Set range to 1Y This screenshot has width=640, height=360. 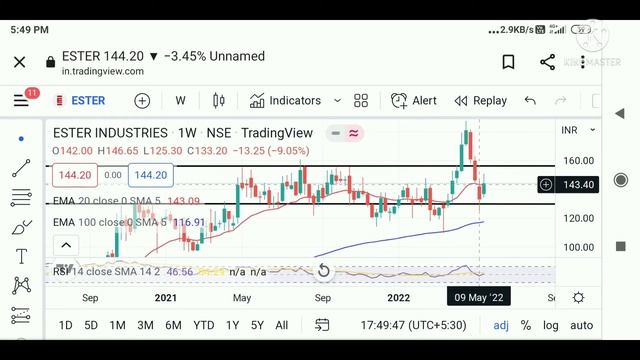pyautogui.click(x=232, y=325)
